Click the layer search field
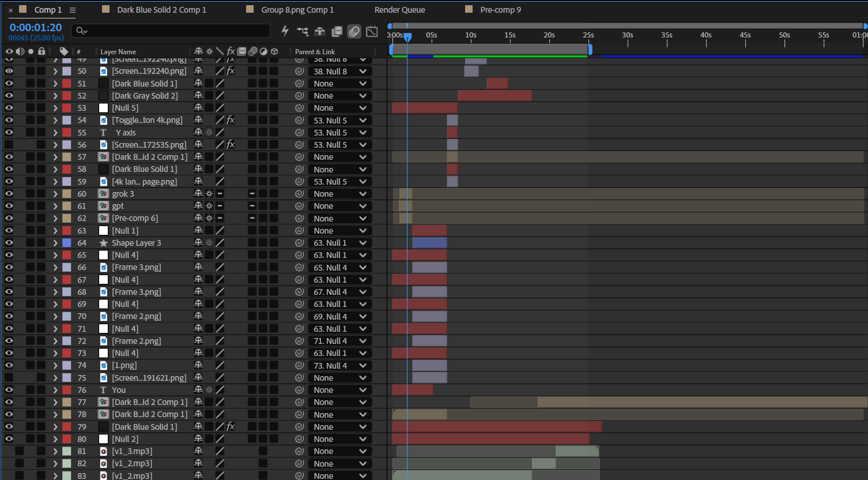Screen dimensions: 868x480 pyautogui.click(x=171, y=31)
